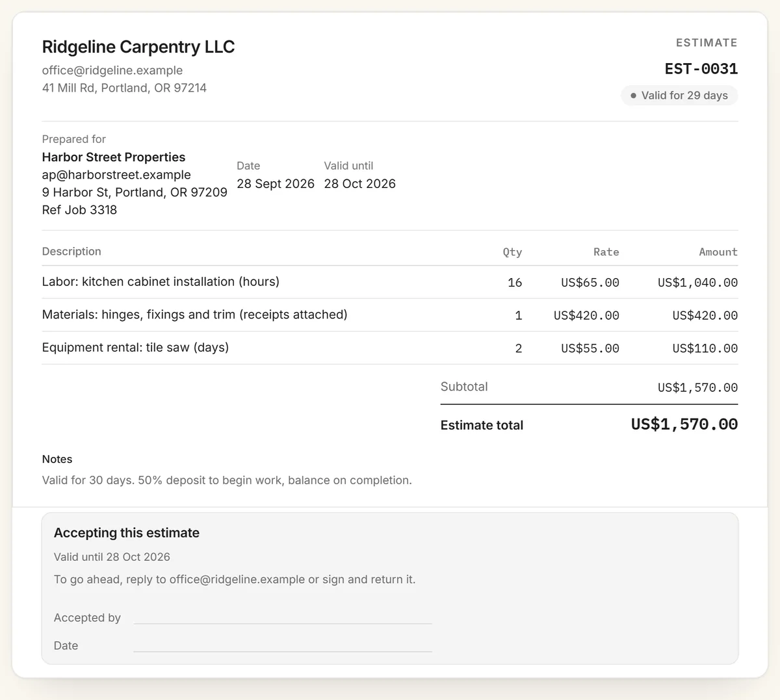Click the estimate number EST-0031
780x700 pixels.
coord(701,69)
